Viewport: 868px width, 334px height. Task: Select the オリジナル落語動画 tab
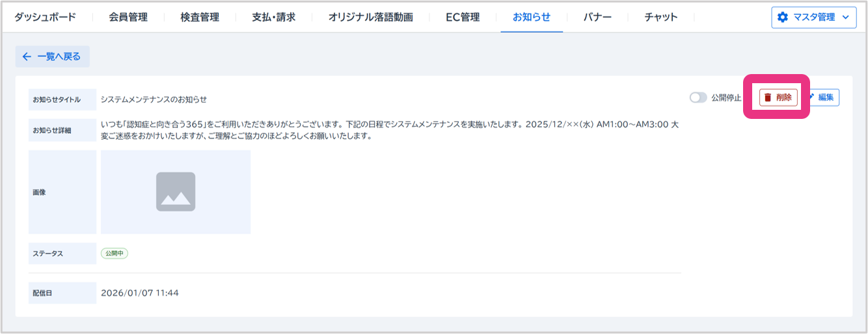pos(370,18)
